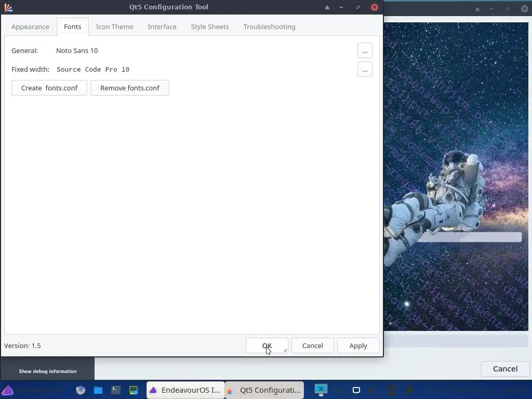
Task: Switch to EndeavourOS taskbar window entry
Action: [x=185, y=390]
